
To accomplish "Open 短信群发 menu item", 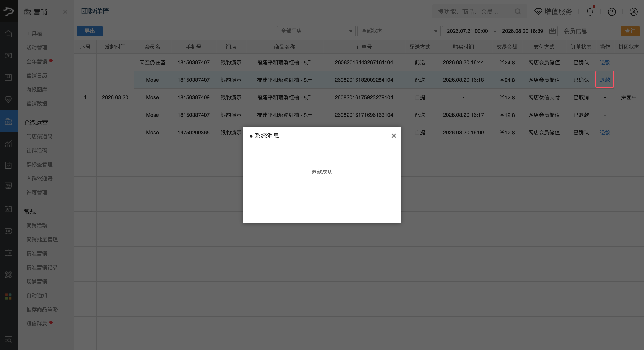I will click(x=37, y=323).
